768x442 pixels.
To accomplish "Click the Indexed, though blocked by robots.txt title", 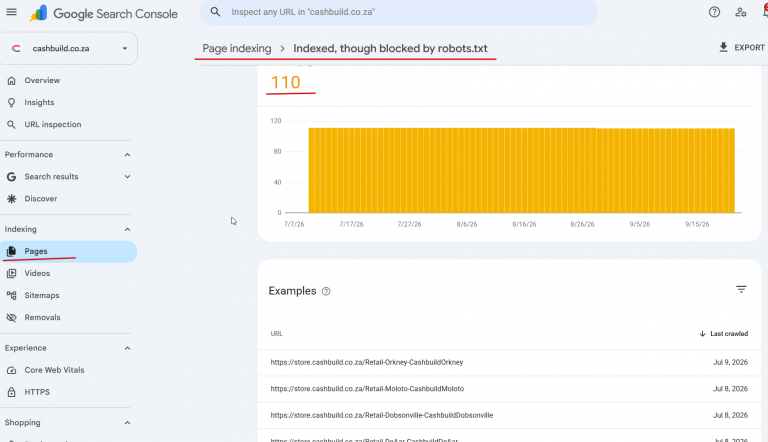I will coord(390,49).
